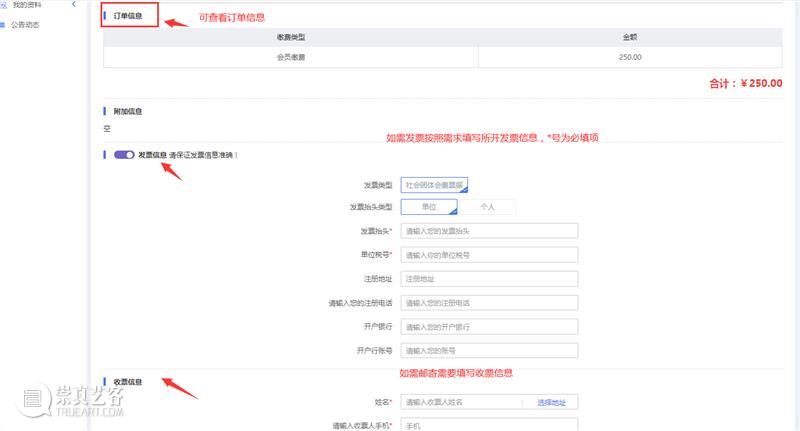Select 社会团体会费票据 invoice type option
This screenshot has height=431, width=800.
434,185
